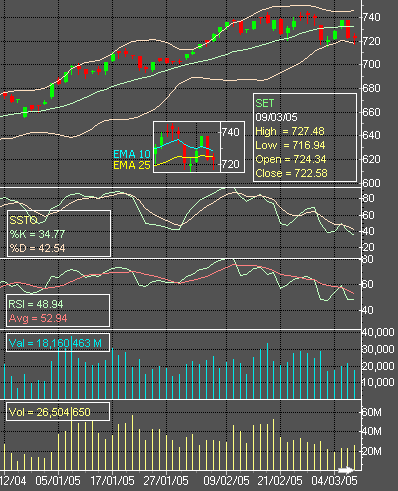This screenshot has width=398, height=491.
Task: Click the white arrow above 04/03/05
Action: click(345, 470)
